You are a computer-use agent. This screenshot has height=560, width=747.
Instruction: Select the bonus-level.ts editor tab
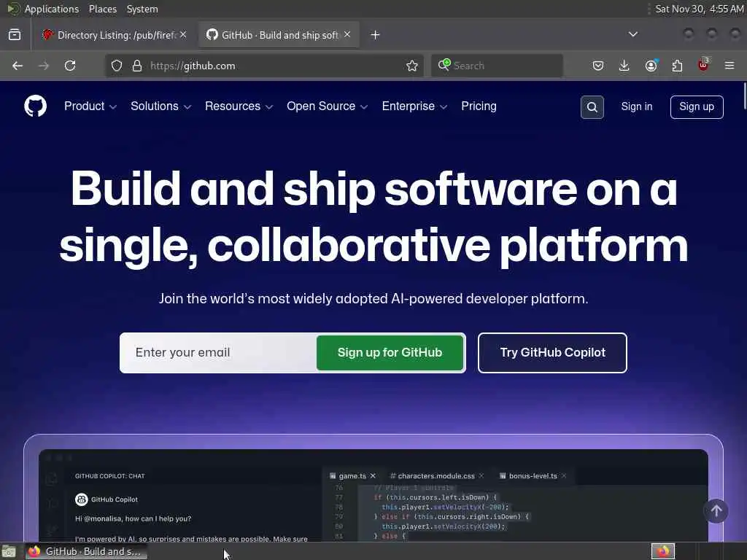click(x=533, y=475)
